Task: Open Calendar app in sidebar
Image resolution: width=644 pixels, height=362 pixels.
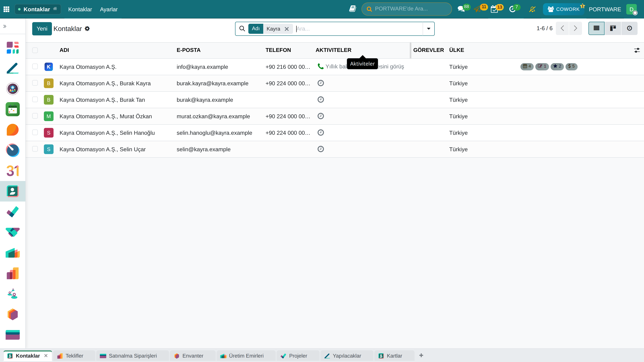Action: click(12, 109)
